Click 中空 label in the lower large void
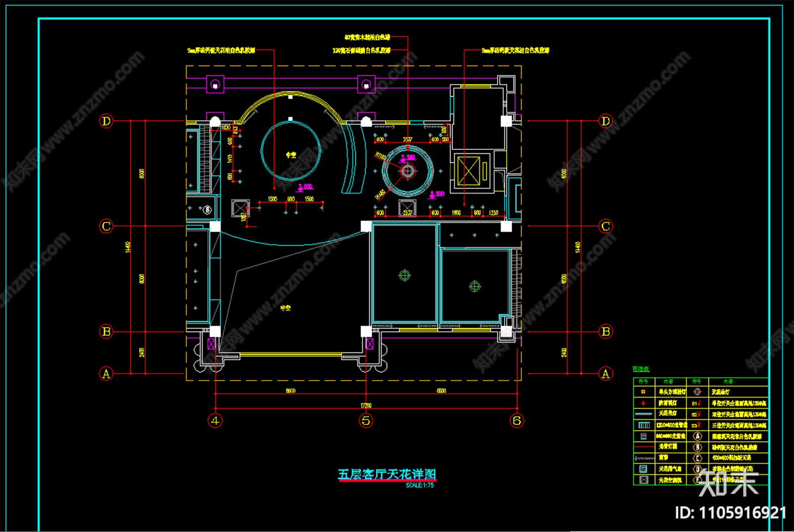 pyautogui.click(x=285, y=308)
